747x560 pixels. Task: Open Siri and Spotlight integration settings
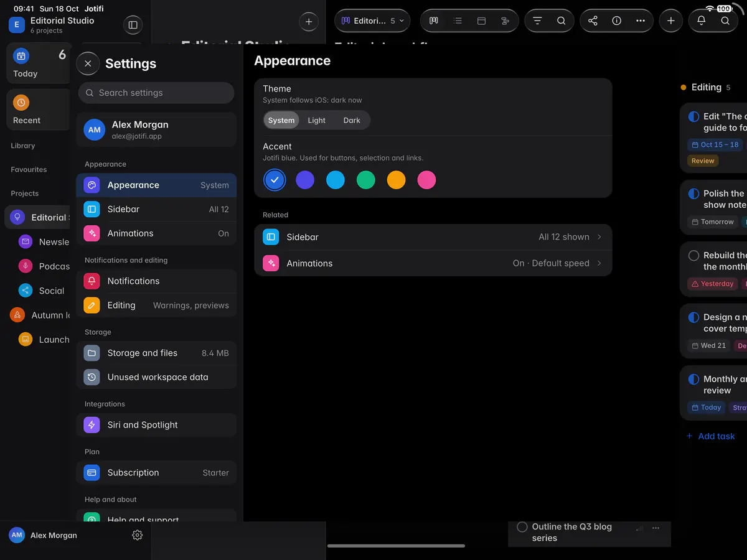coord(156,425)
